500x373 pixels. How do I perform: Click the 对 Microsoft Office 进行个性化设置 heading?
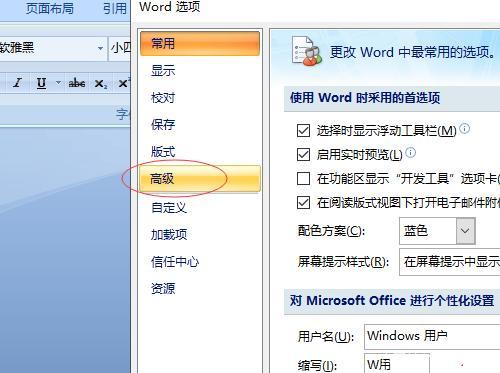point(392,301)
